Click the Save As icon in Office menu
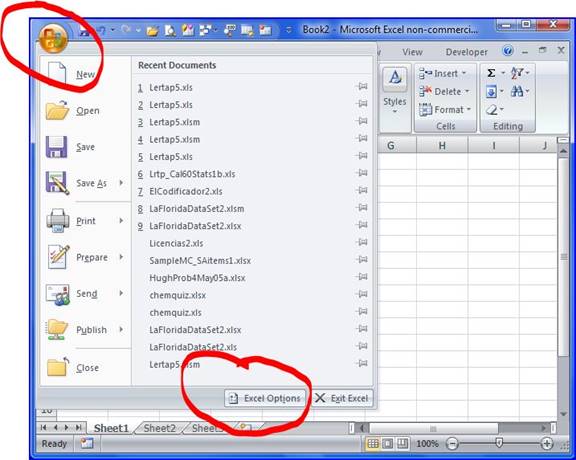The image size is (576, 460). tap(57, 183)
